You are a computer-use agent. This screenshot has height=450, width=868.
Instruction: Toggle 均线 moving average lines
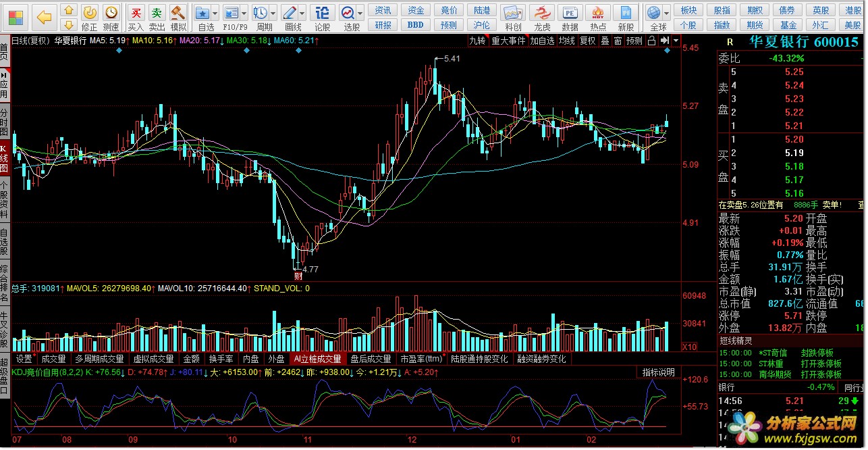(x=567, y=41)
